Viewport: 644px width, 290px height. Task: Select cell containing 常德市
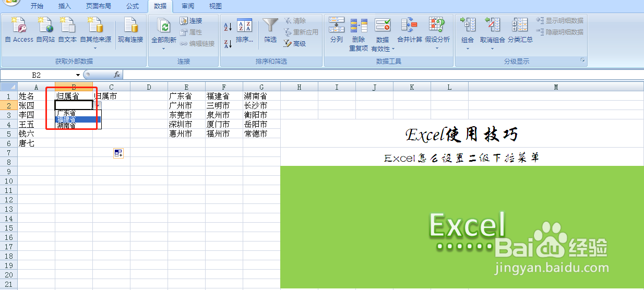[261, 134]
